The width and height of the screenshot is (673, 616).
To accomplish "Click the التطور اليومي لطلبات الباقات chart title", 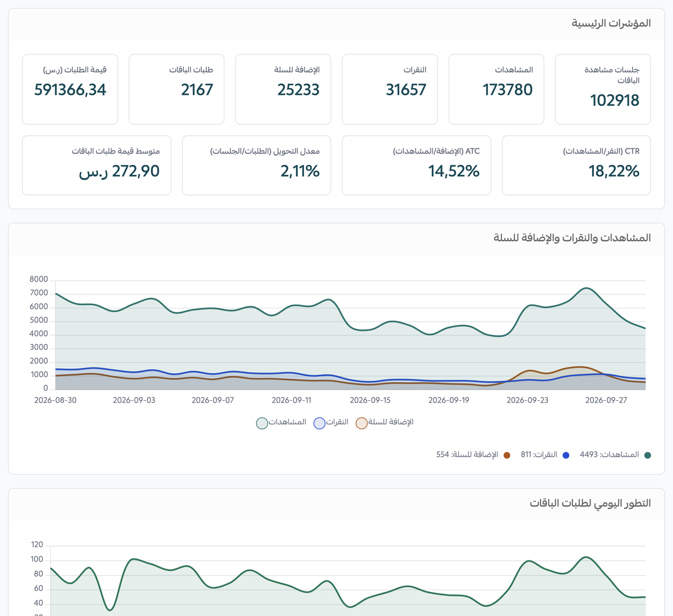I will point(590,503).
